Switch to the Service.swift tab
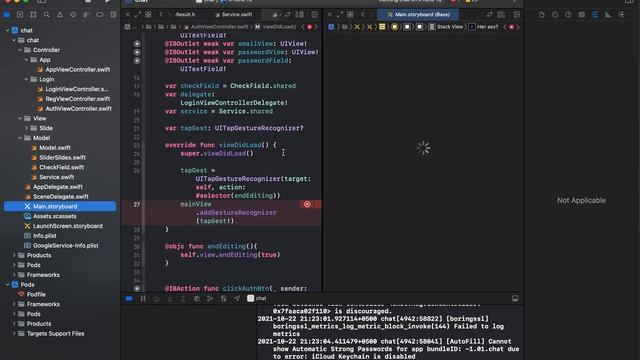 click(x=233, y=15)
